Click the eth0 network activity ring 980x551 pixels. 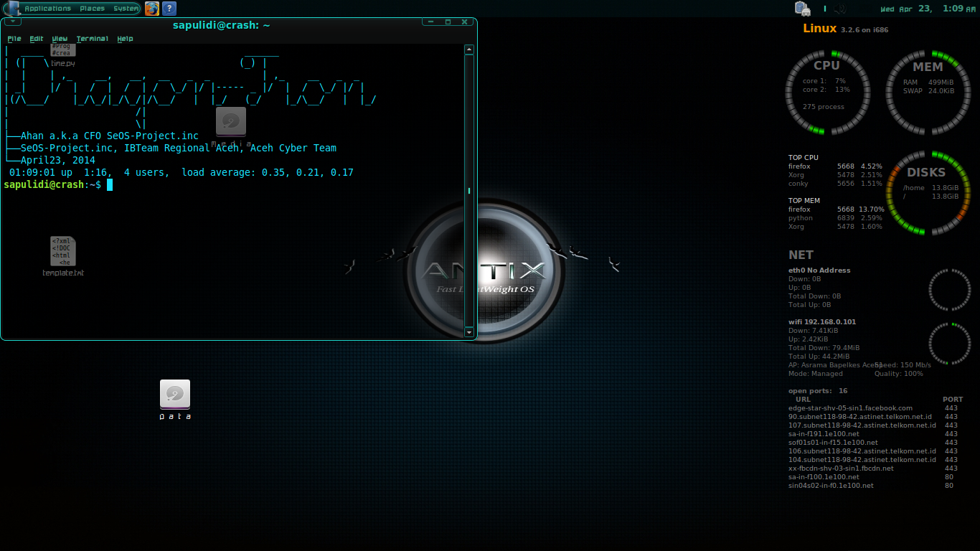click(950, 290)
